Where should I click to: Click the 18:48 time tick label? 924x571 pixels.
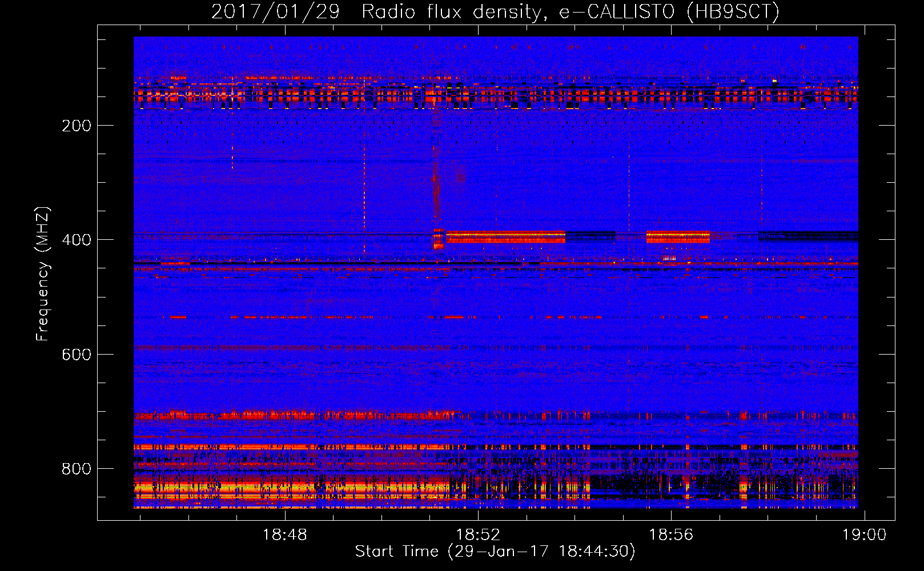(x=284, y=535)
